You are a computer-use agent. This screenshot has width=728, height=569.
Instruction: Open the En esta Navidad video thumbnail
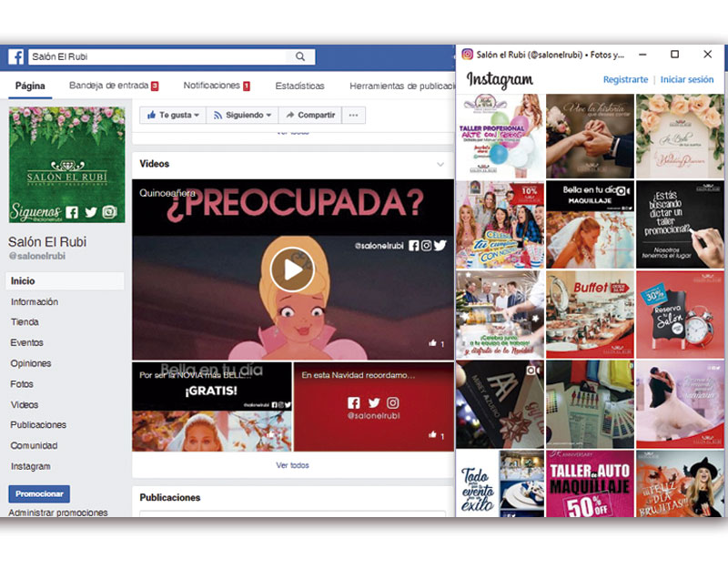coord(374,407)
